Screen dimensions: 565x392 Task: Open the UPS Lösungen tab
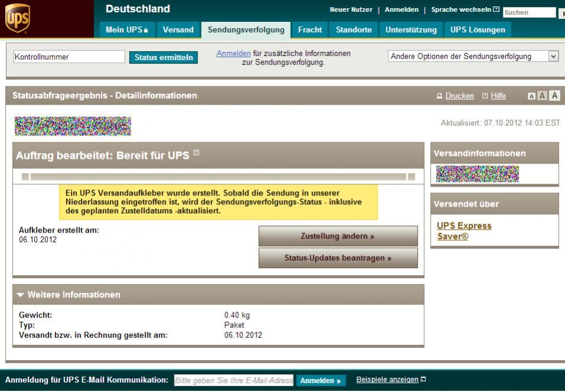click(478, 30)
